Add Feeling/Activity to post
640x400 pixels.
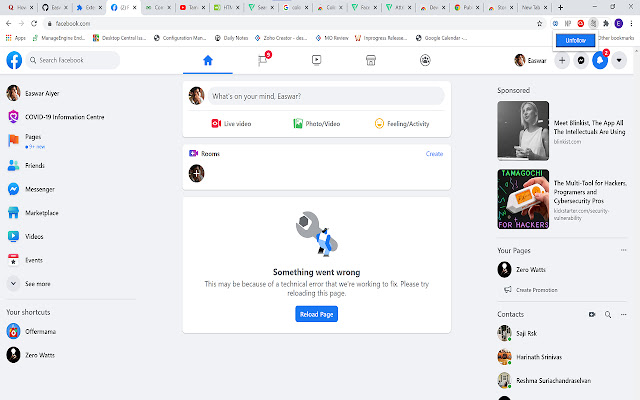click(x=402, y=124)
